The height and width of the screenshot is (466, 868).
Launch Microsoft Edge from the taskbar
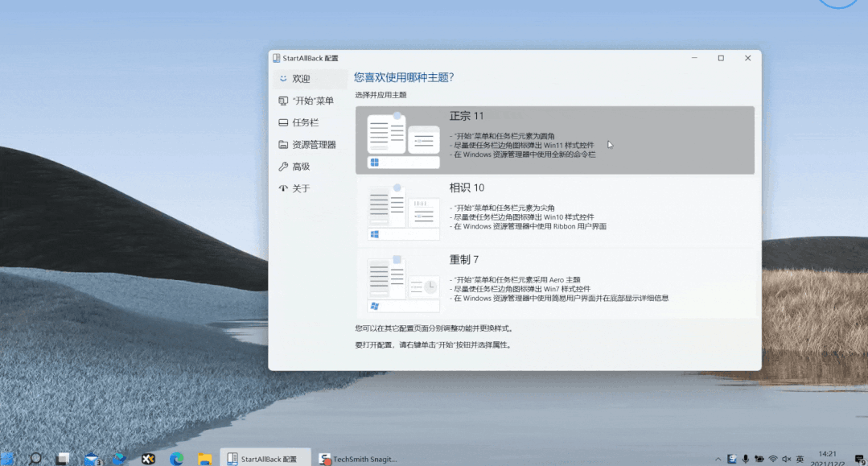(x=176, y=457)
